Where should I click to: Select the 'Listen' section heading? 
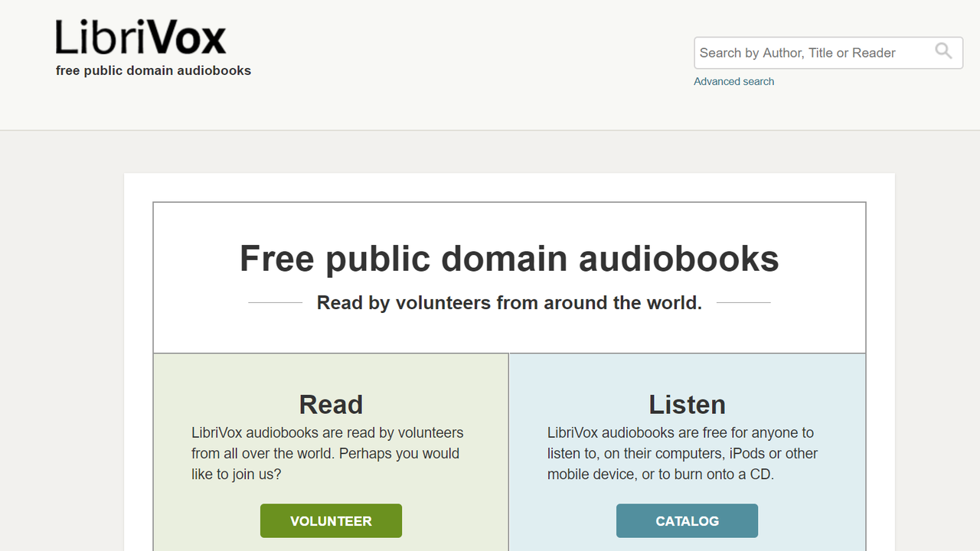pos(687,404)
